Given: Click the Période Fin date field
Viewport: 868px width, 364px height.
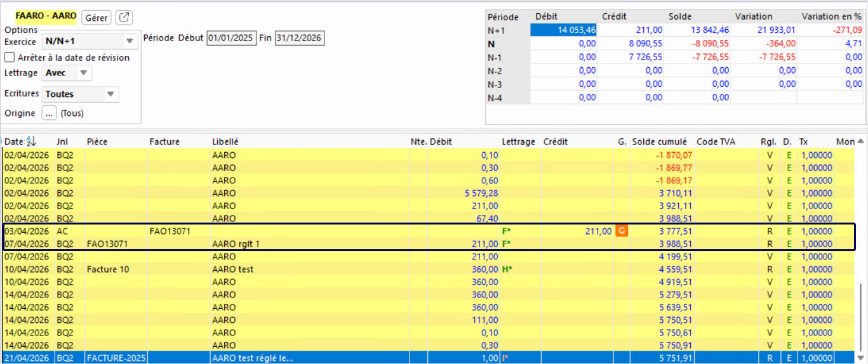Looking at the screenshot, I should [x=299, y=38].
